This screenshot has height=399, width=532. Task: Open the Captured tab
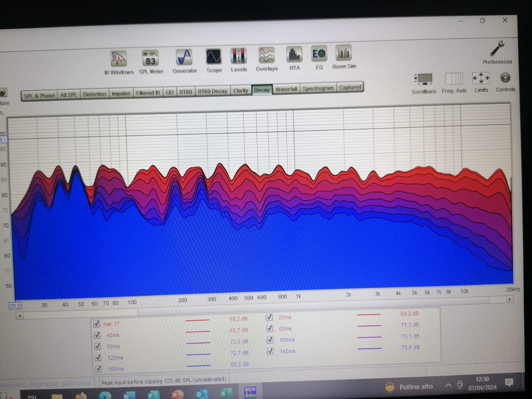point(350,87)
